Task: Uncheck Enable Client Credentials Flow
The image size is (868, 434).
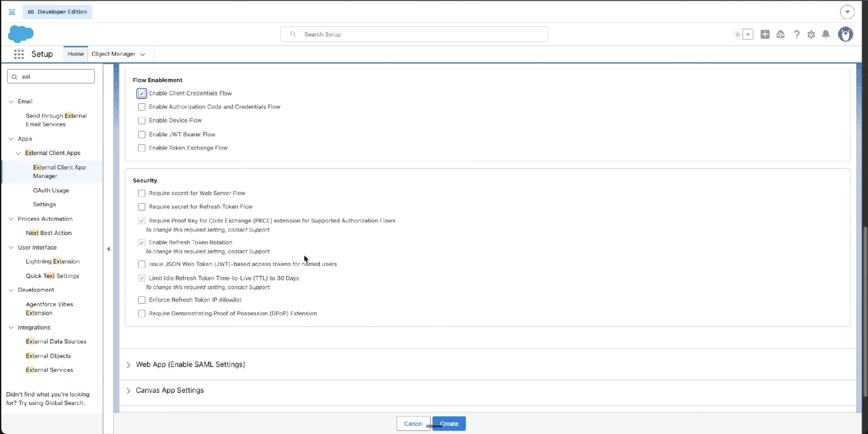Action: (x=142, y=93)
